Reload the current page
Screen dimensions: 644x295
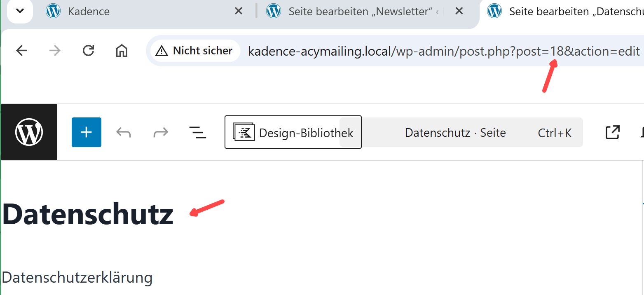[x=88, y=51]
